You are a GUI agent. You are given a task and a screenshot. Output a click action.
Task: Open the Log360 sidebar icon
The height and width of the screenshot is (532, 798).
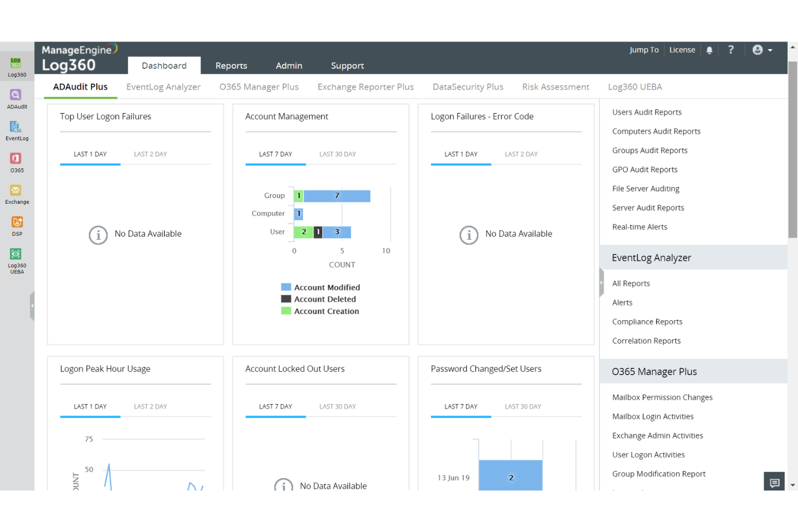[17, 67]
